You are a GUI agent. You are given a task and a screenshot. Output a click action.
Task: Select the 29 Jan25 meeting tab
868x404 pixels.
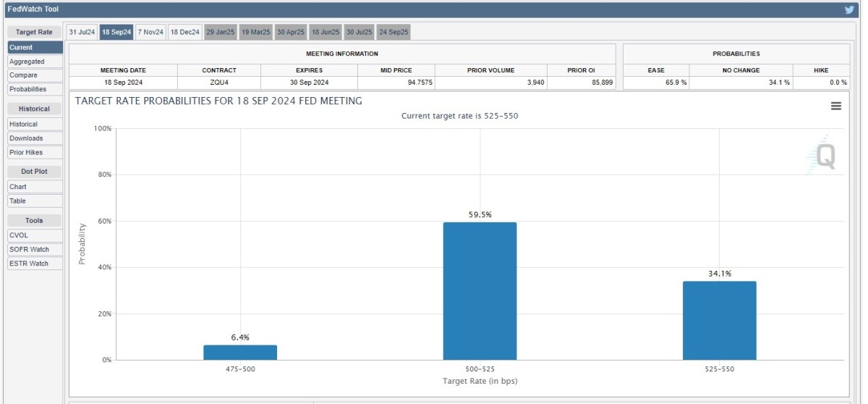(220, 32)
